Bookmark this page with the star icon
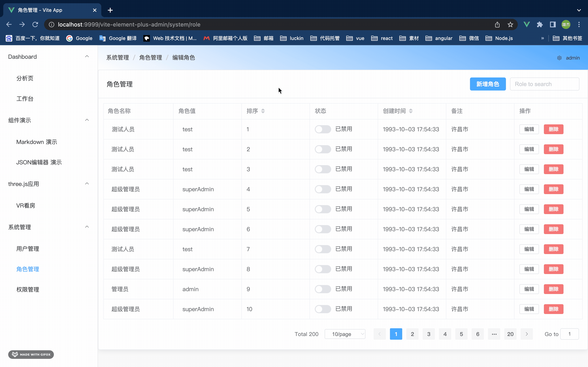The width and height of the screenshot is (588, 367). [x=510, y=24]
